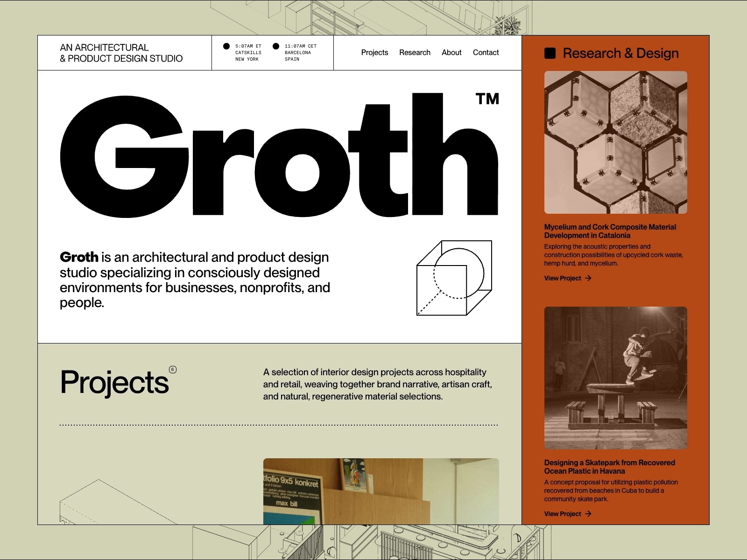
Task: Open the Designing a Skatepark title
Action: (x=609, y=467)
